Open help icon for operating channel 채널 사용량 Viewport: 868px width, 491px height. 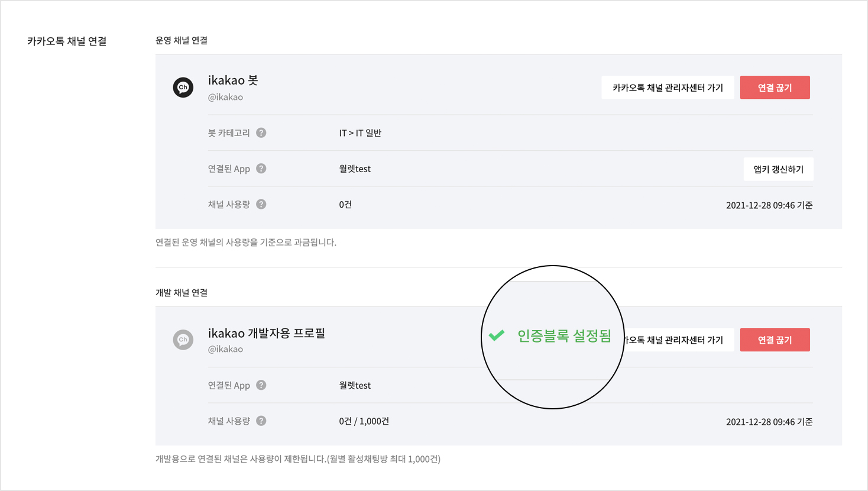(261, 204)
